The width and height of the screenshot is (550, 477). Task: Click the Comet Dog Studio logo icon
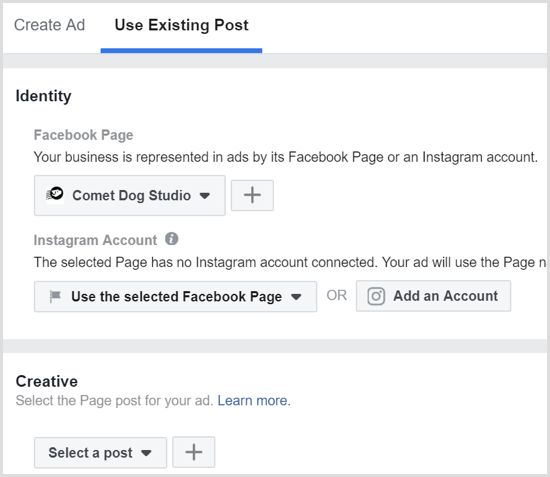[55, 194]
